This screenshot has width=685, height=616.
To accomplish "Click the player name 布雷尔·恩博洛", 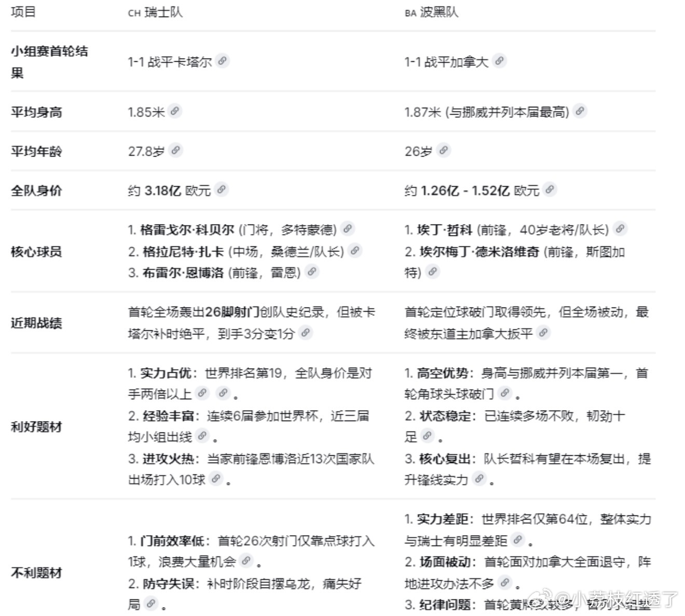I will (183, 273).
